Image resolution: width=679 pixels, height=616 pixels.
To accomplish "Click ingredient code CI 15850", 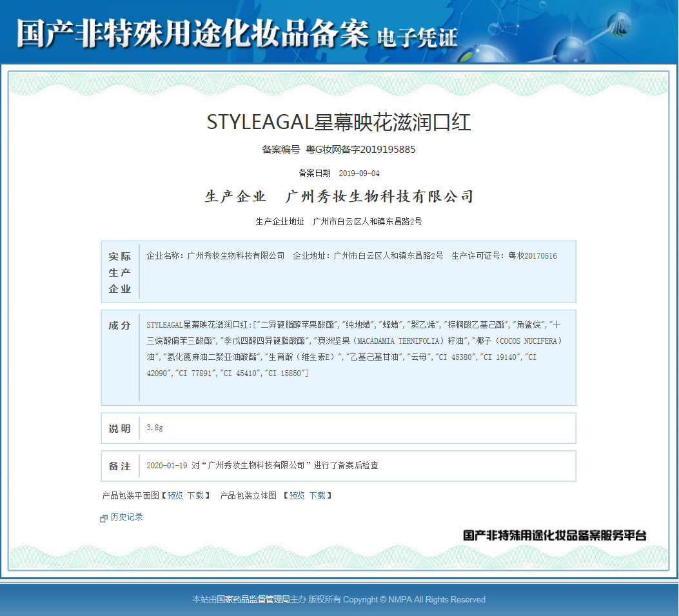I will pyautogui.click(x=285, y=373).
